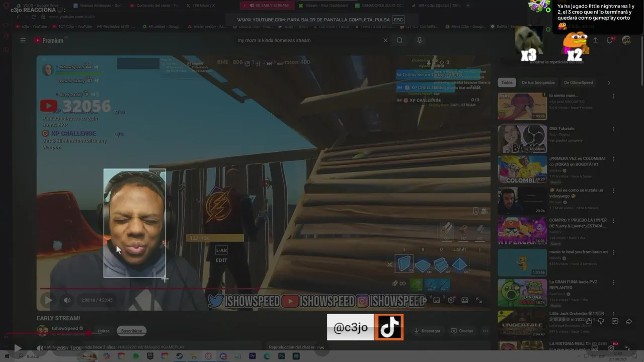Open more options for PRIMERA VEZ en COLOMBIA
644x362 pixels.
click(x=613, y=159)
